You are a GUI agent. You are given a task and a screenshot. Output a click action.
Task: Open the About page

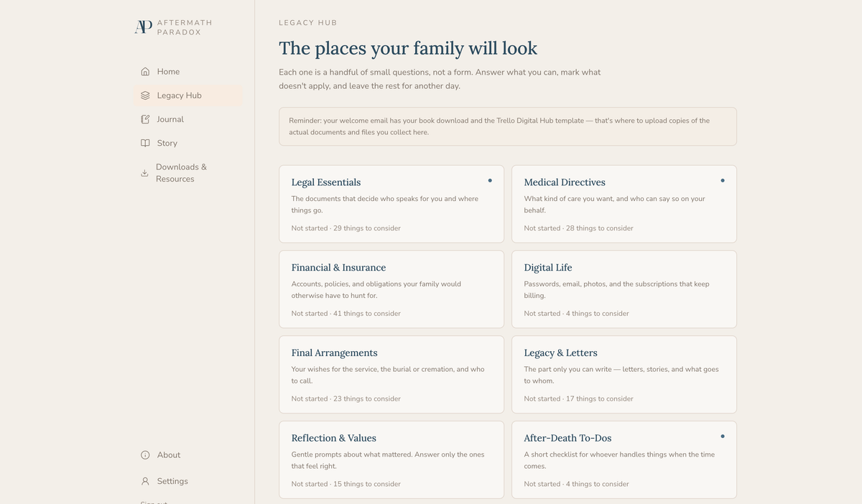coord(187,455)
